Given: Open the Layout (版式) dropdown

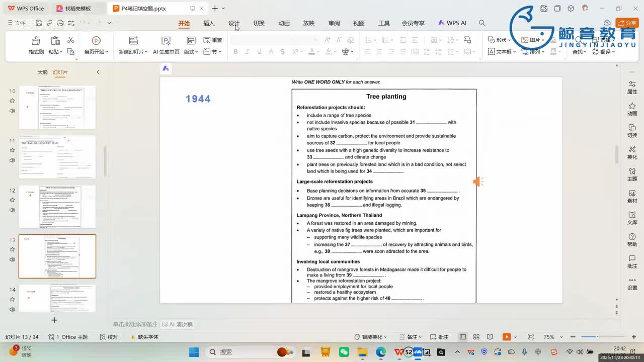Looking at the screenshot, I should (x=191, y=52).
